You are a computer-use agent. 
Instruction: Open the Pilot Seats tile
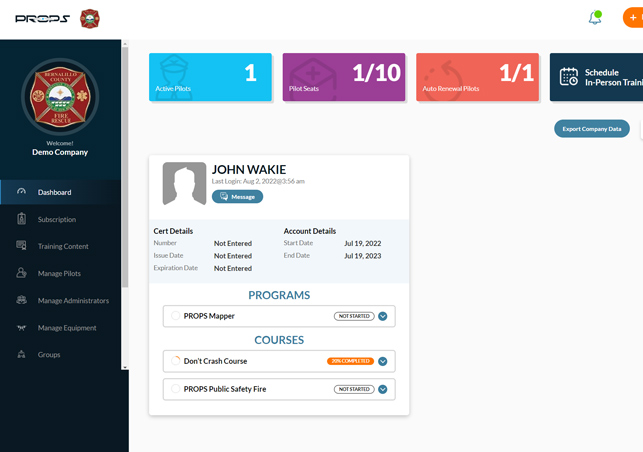343,77
